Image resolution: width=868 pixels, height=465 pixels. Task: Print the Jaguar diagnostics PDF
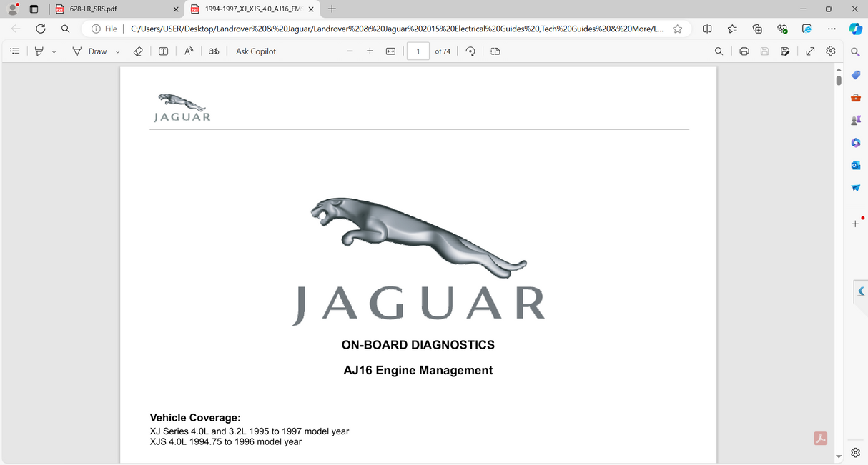click(744, 51)
